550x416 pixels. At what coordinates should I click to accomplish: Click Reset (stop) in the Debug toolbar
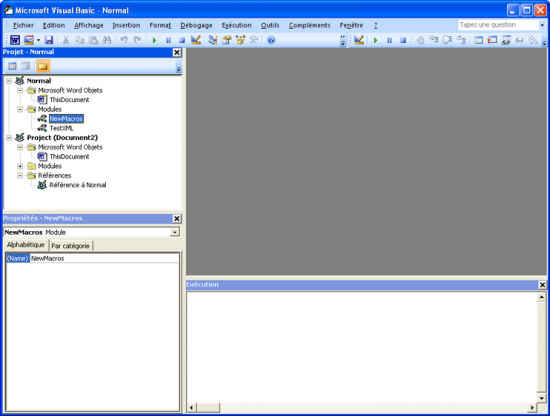(403, 40)
